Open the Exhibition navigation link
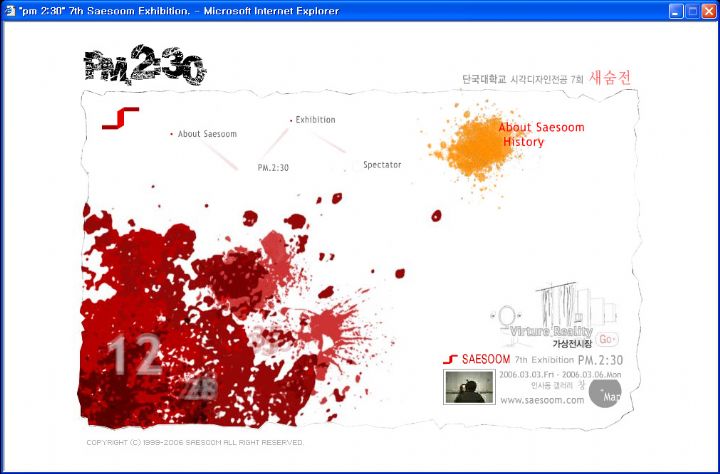This screenshot has height=474, width=720. click(315, 120)
